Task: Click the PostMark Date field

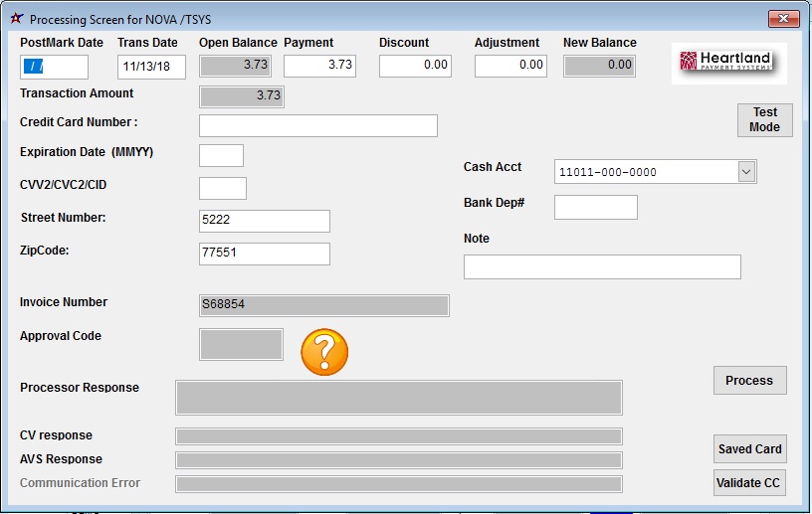Action: pyautogui.click(x=54, y=67)
